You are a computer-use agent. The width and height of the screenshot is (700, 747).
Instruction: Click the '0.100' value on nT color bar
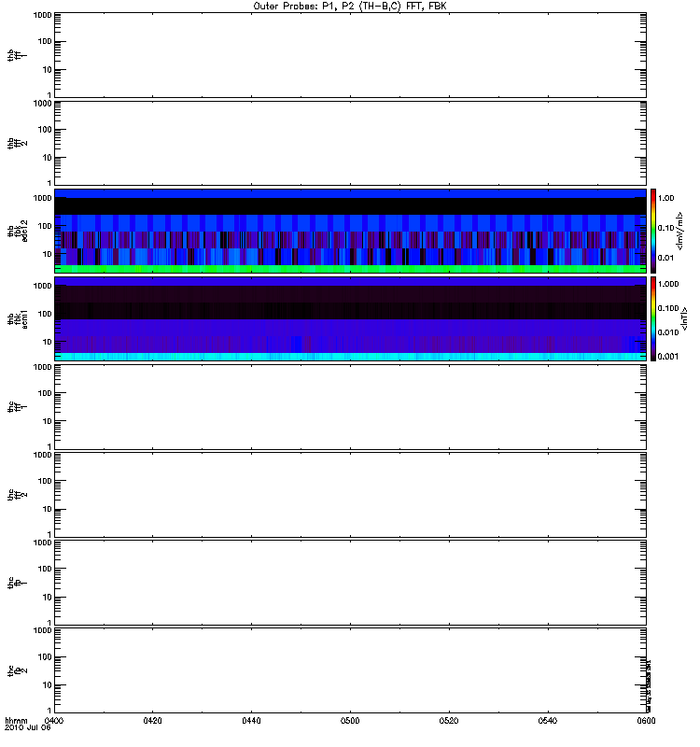coord(668,308)
